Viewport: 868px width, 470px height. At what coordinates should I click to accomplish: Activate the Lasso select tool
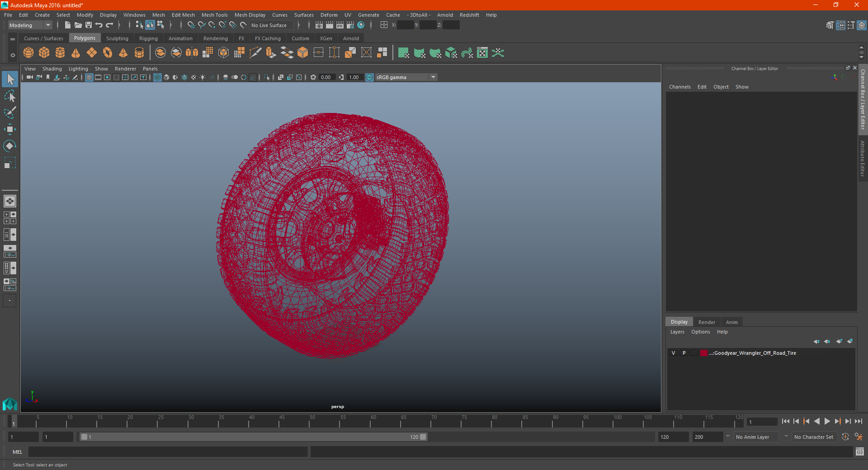tap(9, 96)
